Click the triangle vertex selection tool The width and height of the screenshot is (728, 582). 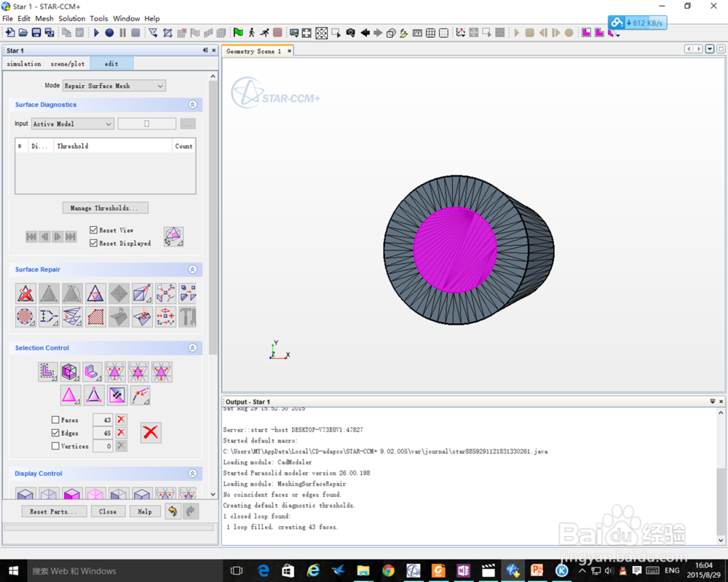coord(93,395)
